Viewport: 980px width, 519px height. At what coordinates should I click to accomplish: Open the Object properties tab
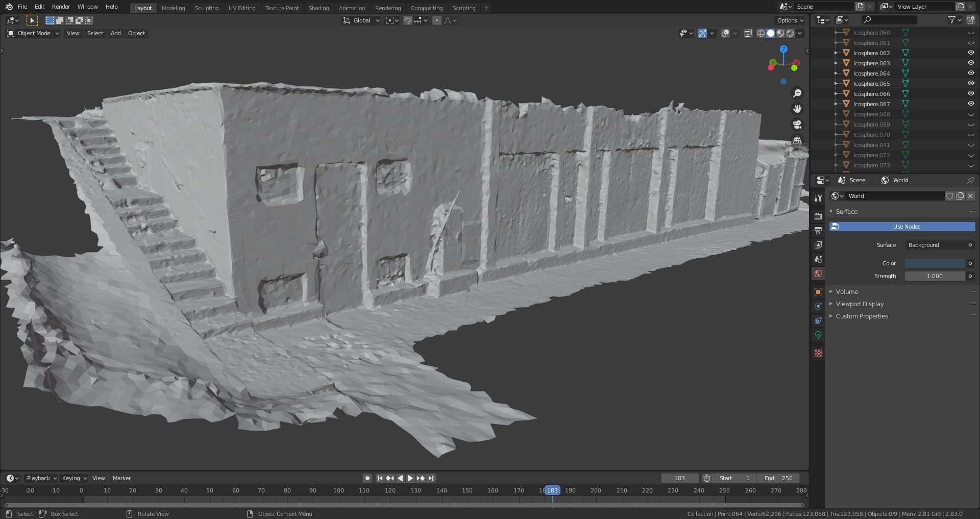[818, 292]
